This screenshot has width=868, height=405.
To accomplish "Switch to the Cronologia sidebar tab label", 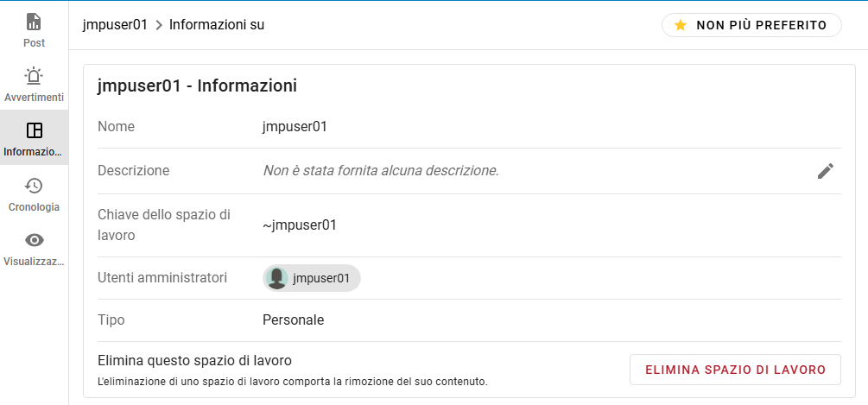I will tap(34, 207).
